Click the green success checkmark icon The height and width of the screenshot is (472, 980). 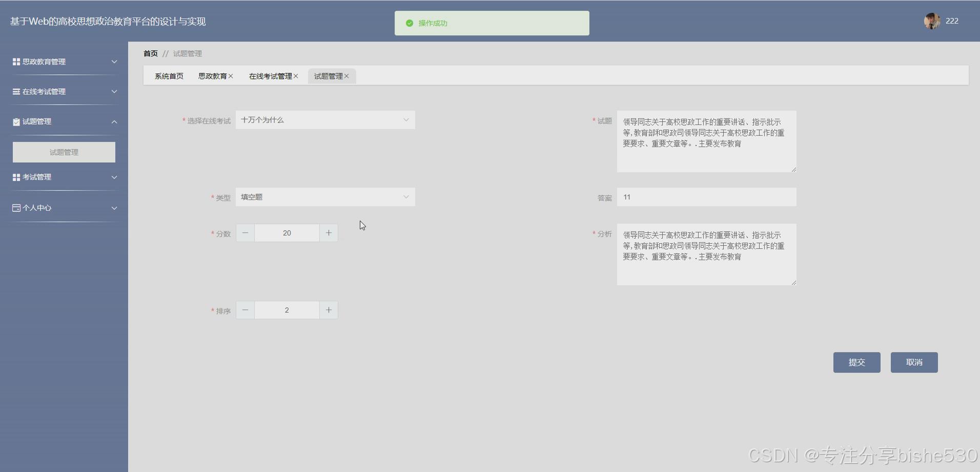(409, 23)
